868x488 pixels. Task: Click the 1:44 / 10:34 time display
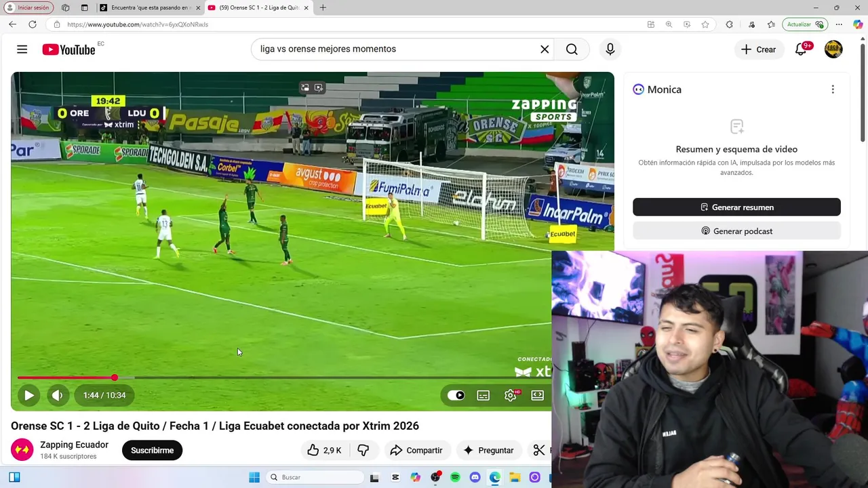[104, 395]
